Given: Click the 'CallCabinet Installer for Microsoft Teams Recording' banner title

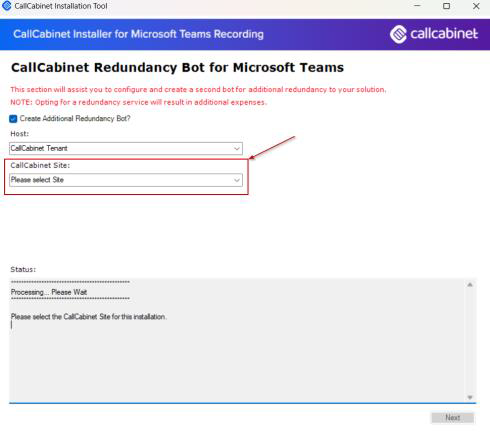Looking at the screenshot, I should pyautogui.click(x=138, y=34).
